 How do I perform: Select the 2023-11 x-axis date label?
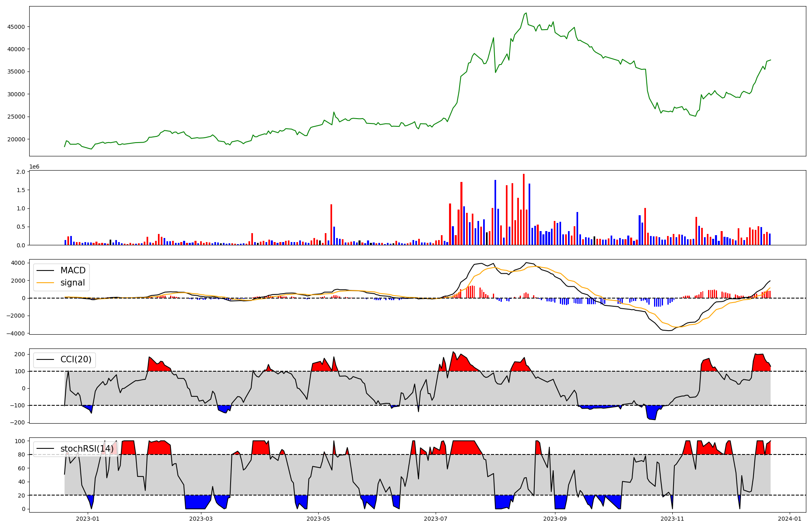point(672,519)
